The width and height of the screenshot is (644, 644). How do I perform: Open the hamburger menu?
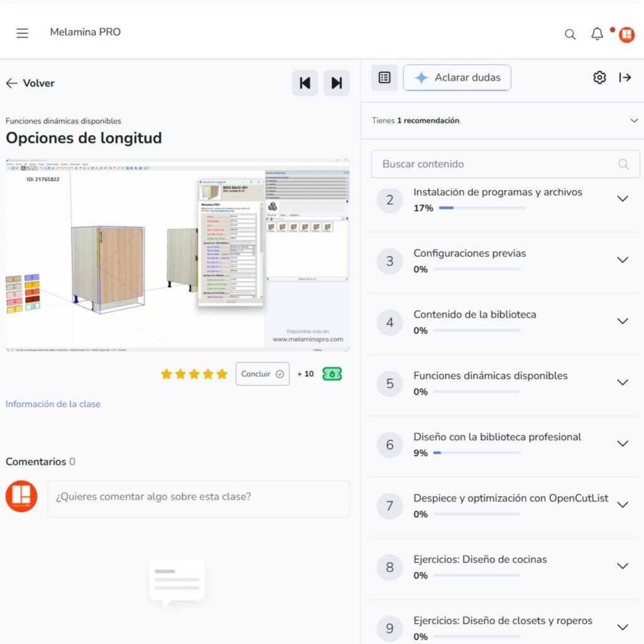[23, 33]
